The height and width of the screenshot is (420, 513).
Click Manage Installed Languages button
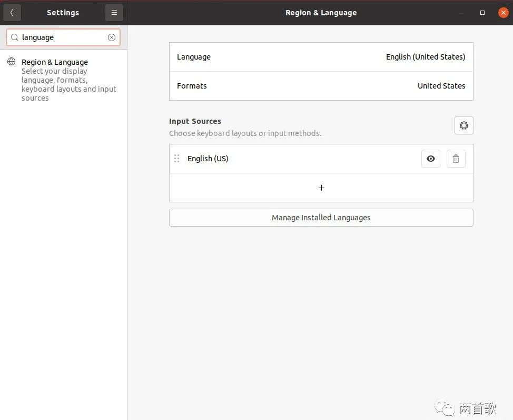pos(321,218)
